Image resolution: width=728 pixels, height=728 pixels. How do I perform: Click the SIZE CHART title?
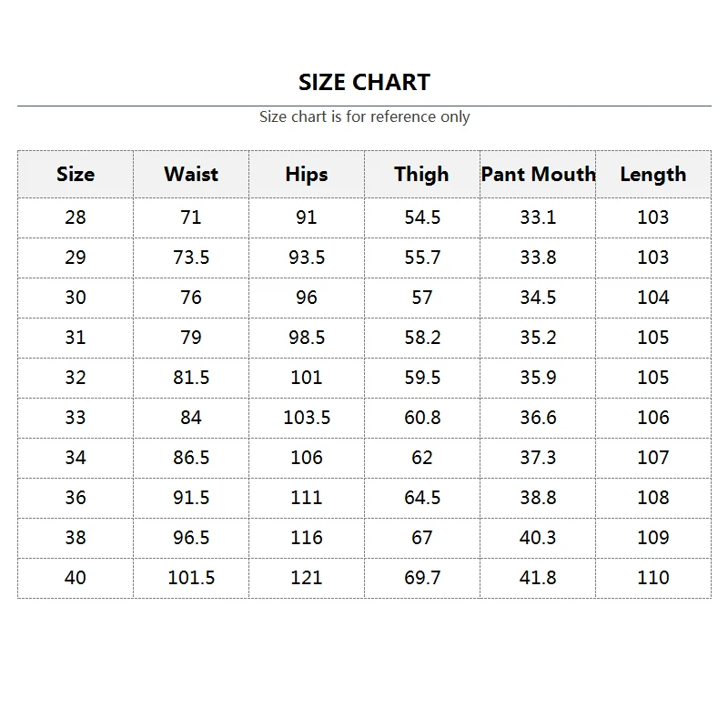(364, 82)
